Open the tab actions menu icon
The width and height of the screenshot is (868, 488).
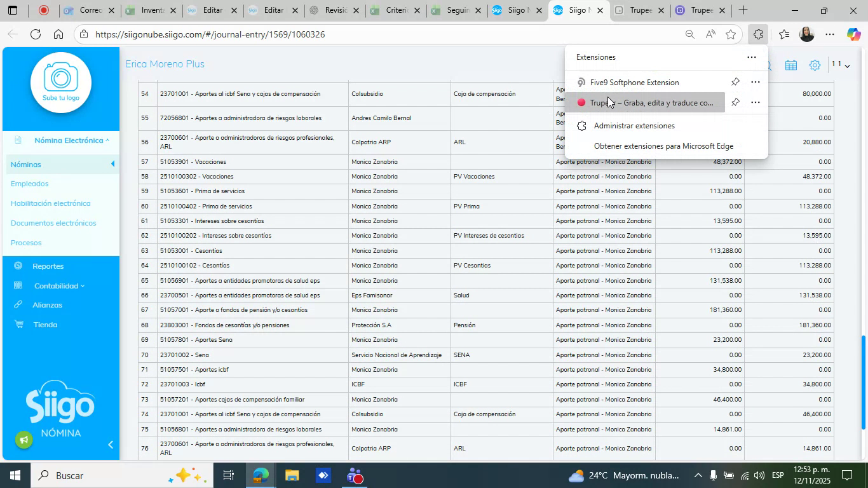click(x=13, y=10)
